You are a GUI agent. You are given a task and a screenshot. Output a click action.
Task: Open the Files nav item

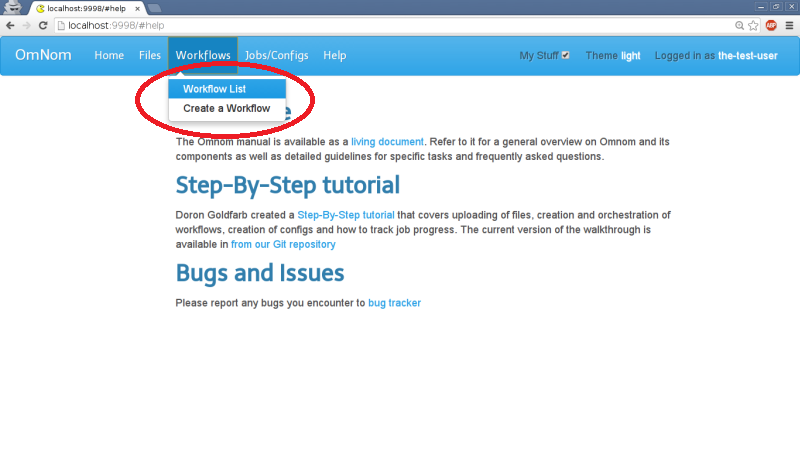149,55
